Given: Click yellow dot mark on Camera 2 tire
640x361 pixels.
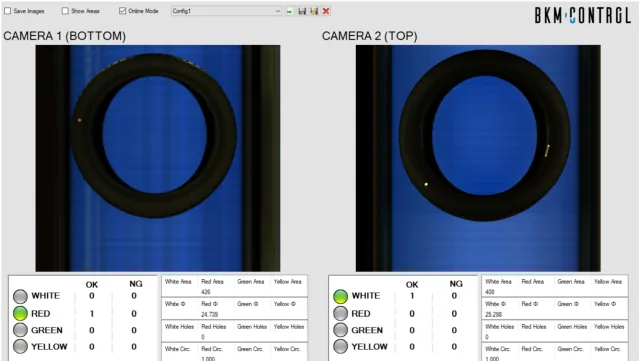Looking at the screenshot, I should tap(426, 185).
